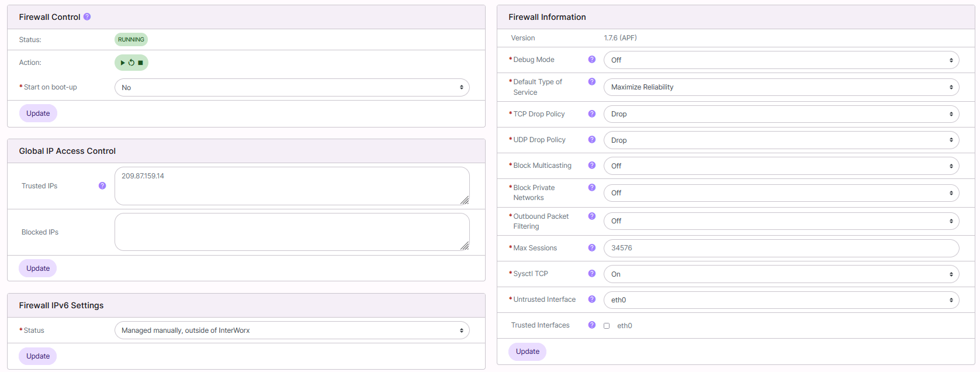
Task: Click the firewall stop icon
Action: (x=140, y=63)
